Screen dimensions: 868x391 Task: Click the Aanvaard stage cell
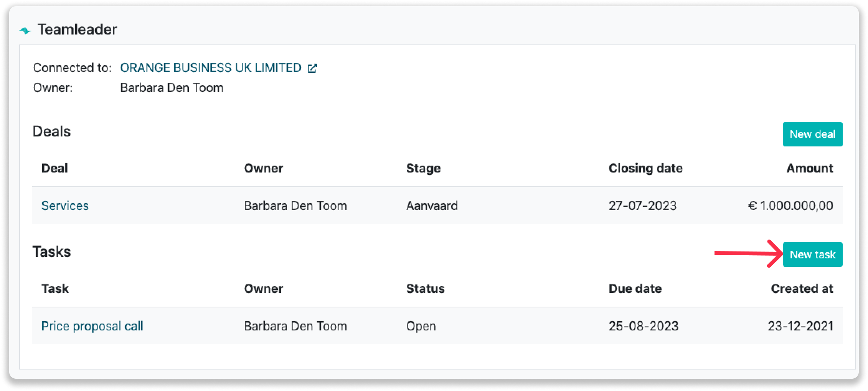click(432, 206)
